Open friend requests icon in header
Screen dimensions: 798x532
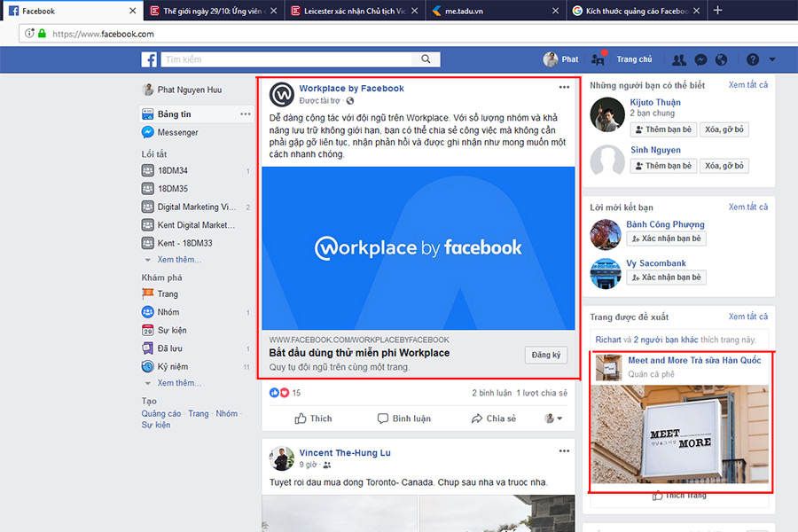(679, 60)
